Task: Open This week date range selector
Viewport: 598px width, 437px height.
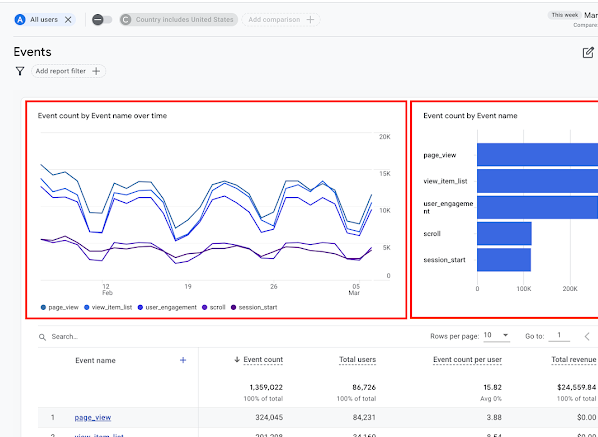Action: 564,15
